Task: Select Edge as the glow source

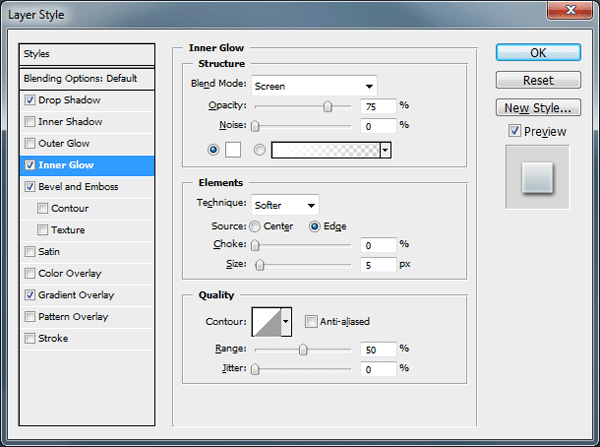Action: [314, 227]
